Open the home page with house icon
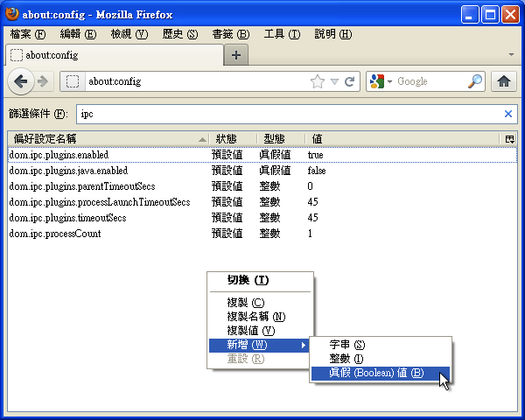 [x=504, y=81]
